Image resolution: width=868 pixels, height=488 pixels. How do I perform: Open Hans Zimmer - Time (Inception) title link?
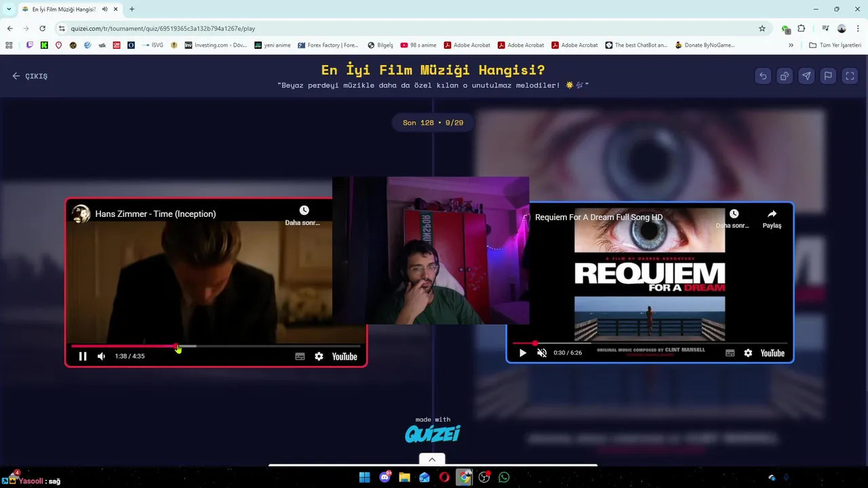(155, 213)
